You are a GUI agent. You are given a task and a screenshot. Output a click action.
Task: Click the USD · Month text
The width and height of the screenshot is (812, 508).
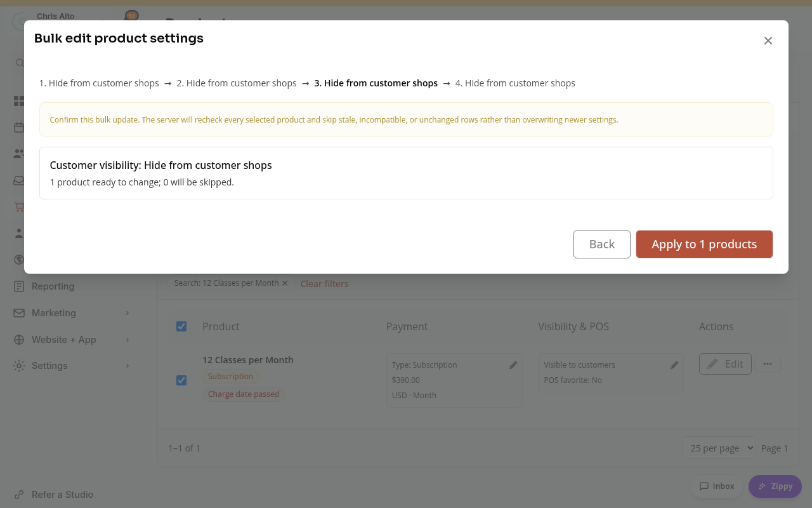click(x=414, y=396)
